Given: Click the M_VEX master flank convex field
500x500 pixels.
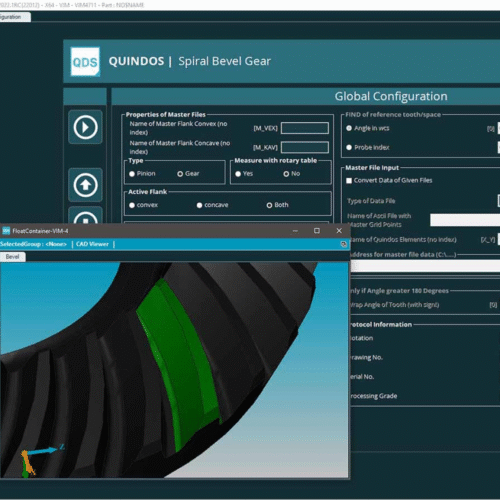Looking at the screenshot, I should coord(305,128).
